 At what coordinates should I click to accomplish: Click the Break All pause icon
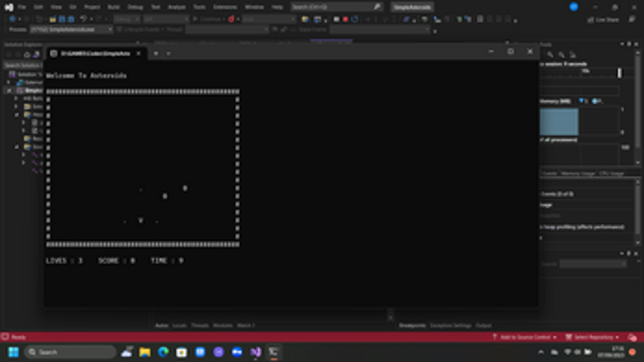click(x=337, y=19)
